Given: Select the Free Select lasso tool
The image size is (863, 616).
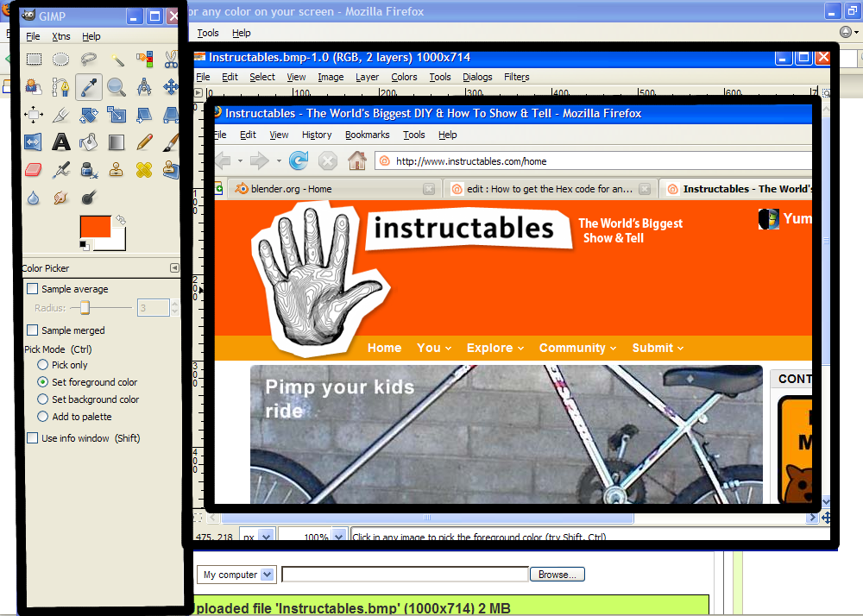Looking at the screenshot, I should (x=89, y=59).
